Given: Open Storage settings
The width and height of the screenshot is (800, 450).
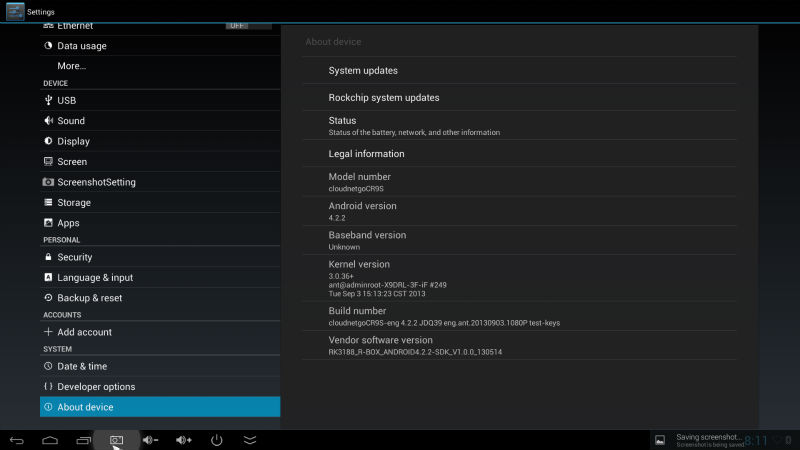Looking at the screenshot, I should click(160, 203).
